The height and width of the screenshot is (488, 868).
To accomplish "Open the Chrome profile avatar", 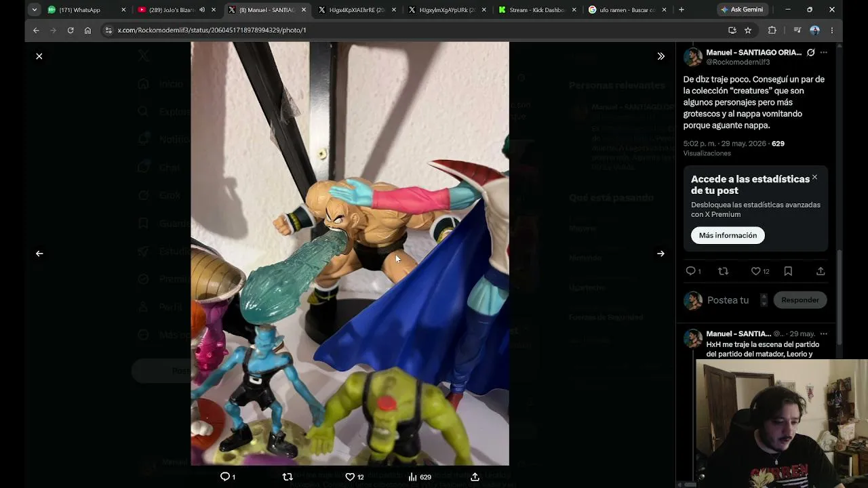I will pyautogui.click(x=815, y=30).
